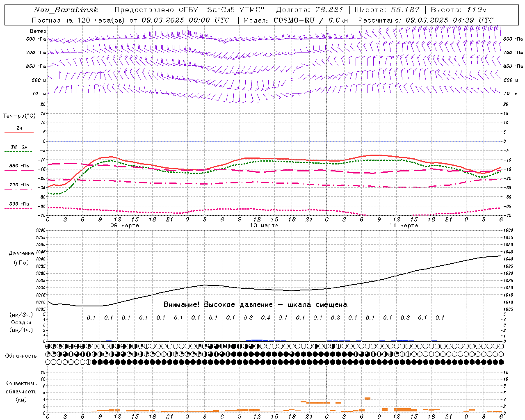Viewport: 525px width, 420px height.
Task: Click the blue precipitation bar on 10 марта midday
Action: click(257, 340)
